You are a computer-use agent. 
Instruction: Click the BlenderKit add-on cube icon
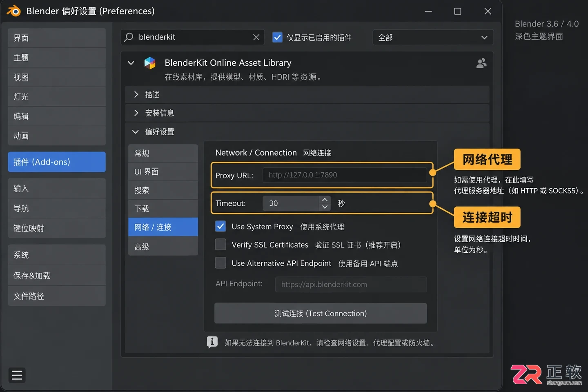coord(150,63)
